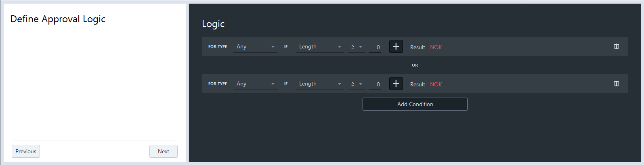644x165 pixels.
Task: Click the plus icon in the first condition
Action: click(396, 46)
